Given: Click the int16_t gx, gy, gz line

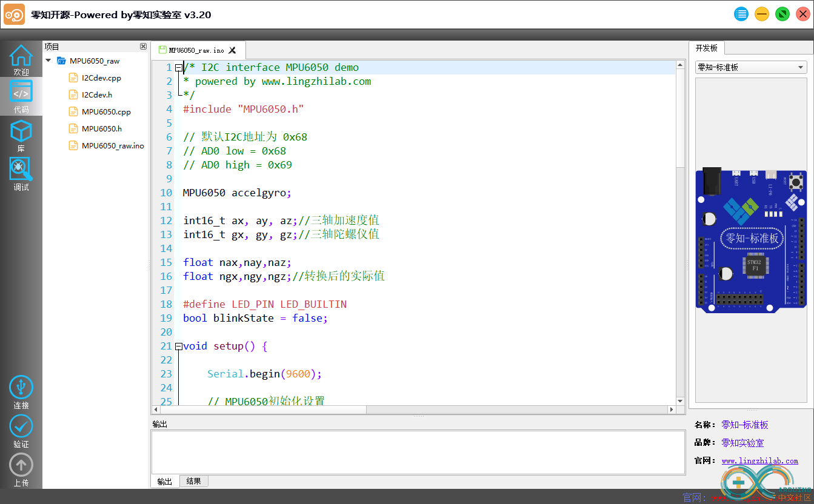Looking at the screenshot, I should tap(281, 234).
